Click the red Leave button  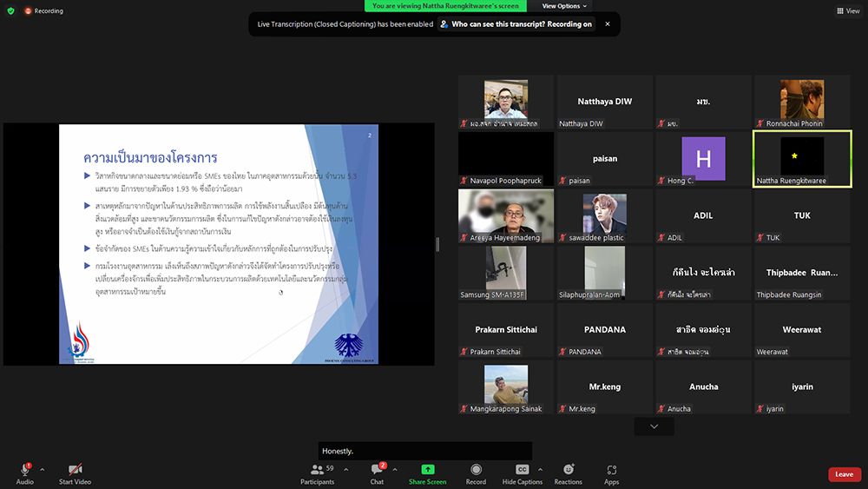(x=844, y=474)
